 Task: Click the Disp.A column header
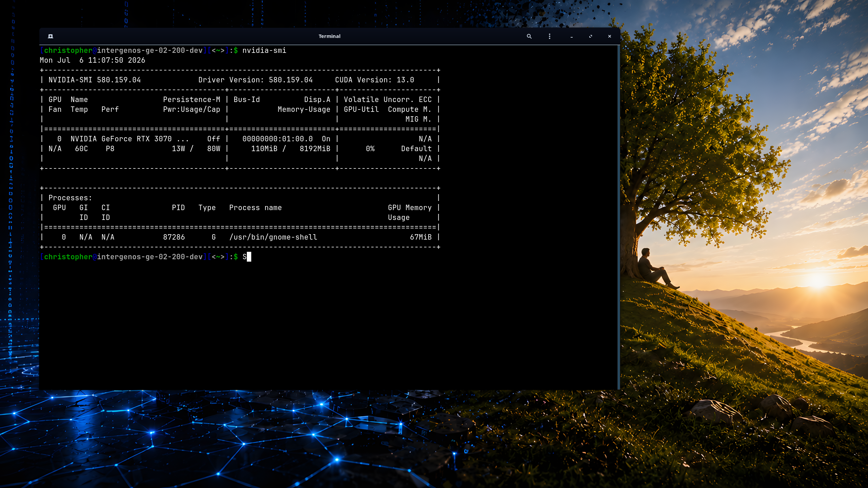click(317, 100)
